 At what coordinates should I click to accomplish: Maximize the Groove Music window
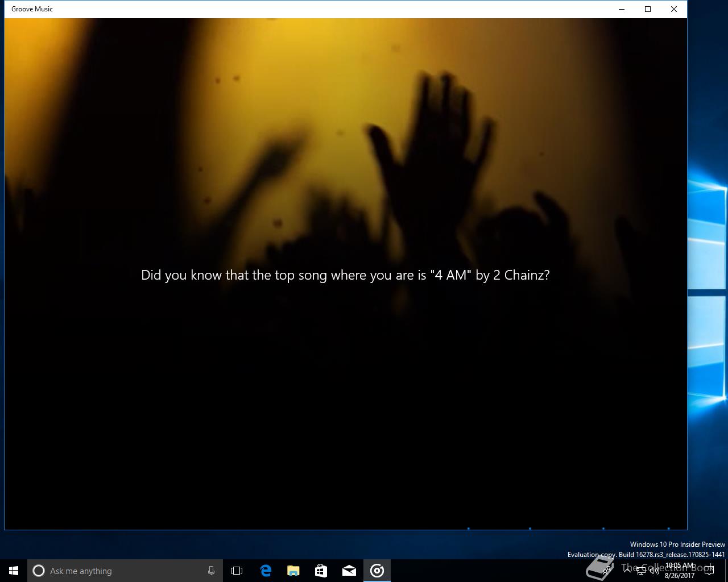tap(647, 9)
